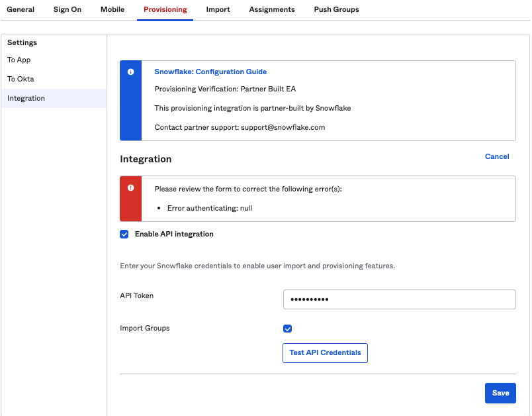This screenshot has width=532, height=416.
Task: Open the Import tab
Action: (218, 10)
